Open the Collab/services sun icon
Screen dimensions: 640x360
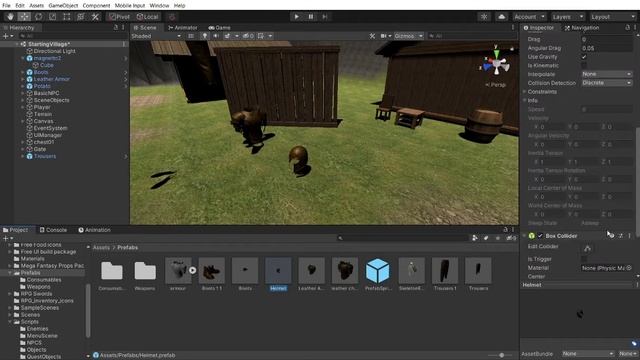coord(484,17)
